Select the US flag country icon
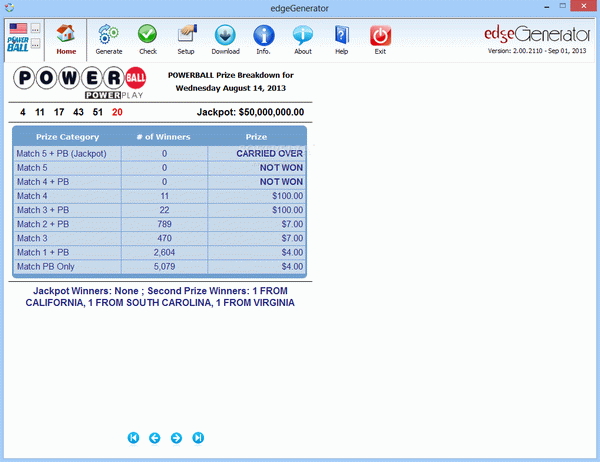 click(18, 28)
